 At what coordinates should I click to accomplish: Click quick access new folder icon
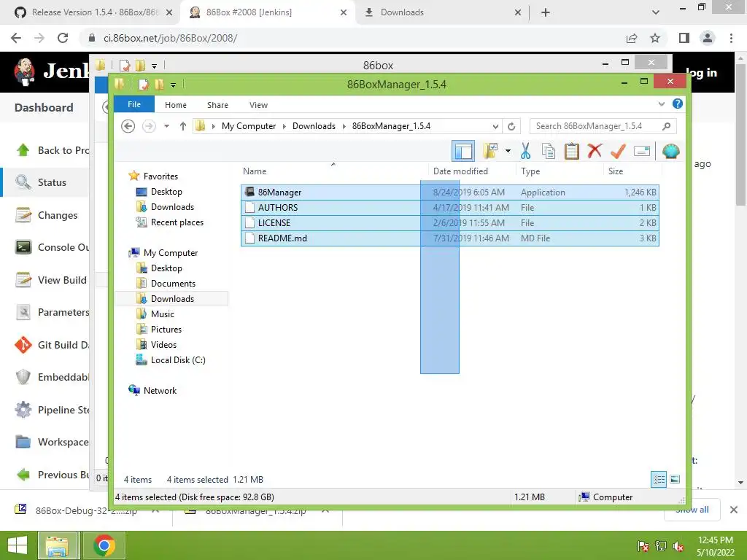(x=159, y=85)
